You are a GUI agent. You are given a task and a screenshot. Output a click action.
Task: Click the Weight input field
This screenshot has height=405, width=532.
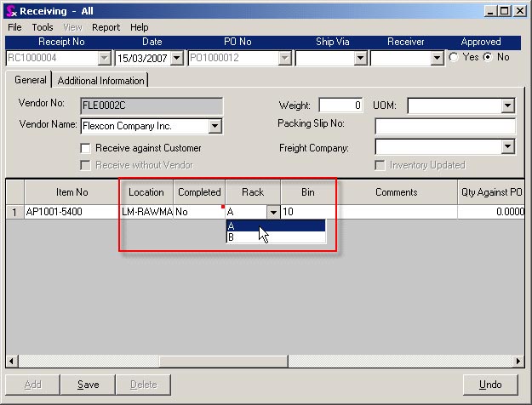[x=340, y=106]
